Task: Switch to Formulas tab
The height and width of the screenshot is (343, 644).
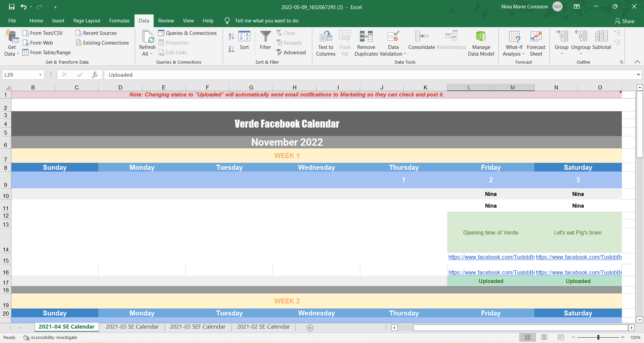Action: point(119,21)
